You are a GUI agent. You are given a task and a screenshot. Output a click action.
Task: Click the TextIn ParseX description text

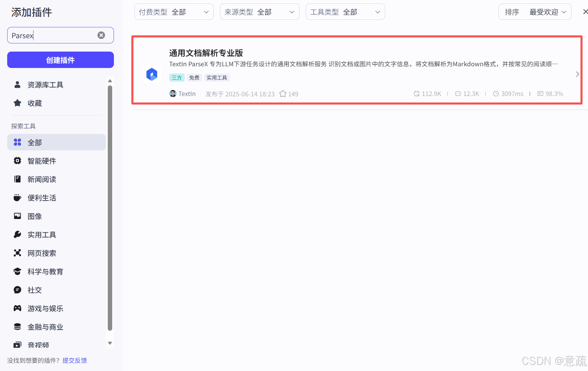(364, 64)
